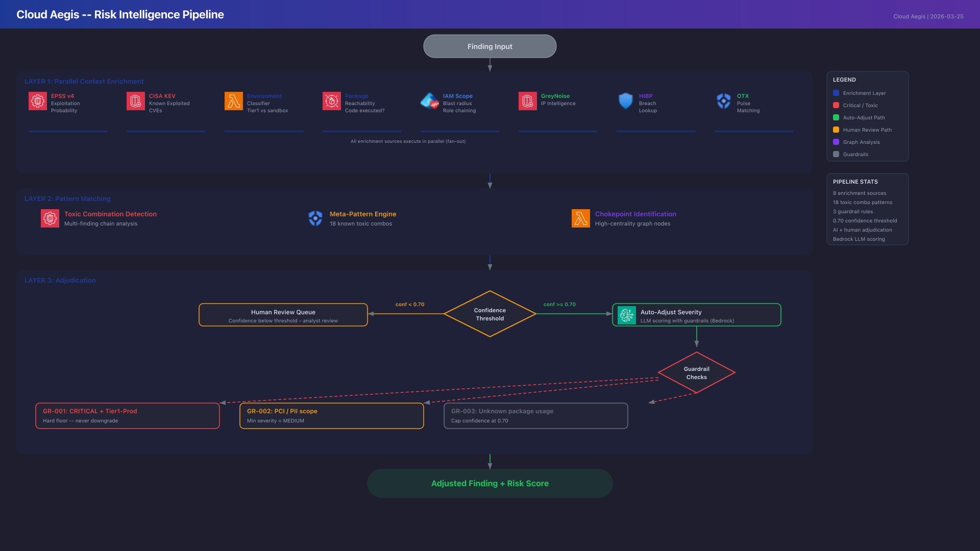
Task: Open the Adjusted Finding + Risk Score node
Action: click(489, 483)
